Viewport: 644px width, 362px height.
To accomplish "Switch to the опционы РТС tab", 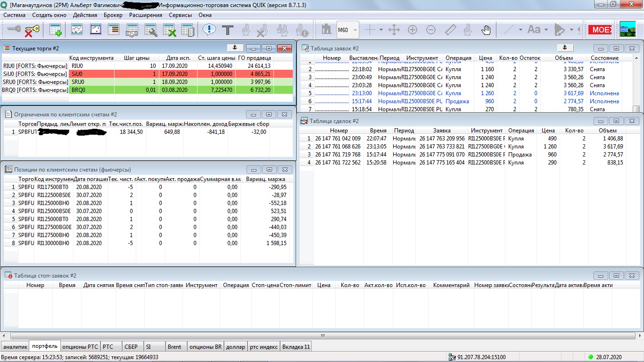I will click(80, 347).
